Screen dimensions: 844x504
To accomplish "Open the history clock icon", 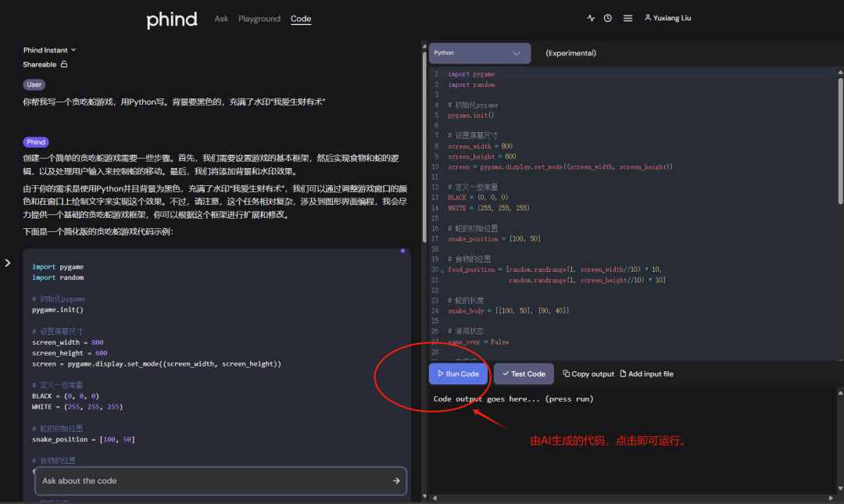I will tap(608, 18).
